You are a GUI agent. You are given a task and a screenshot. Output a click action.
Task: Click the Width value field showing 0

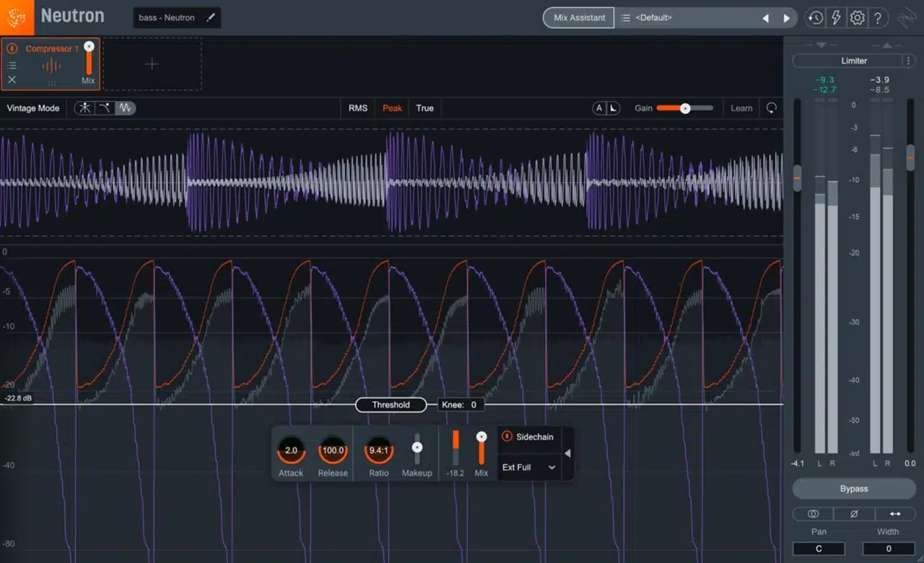tap(888, 549)
